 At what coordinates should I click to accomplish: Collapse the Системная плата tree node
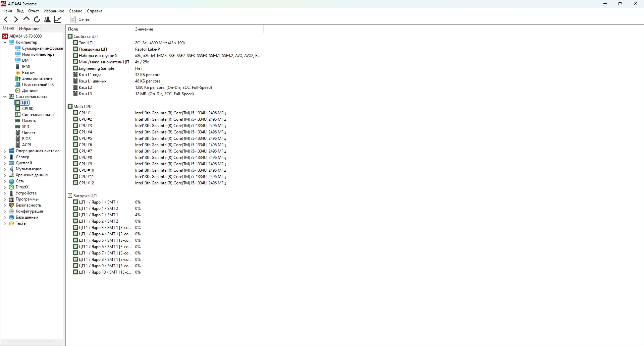(x=5, y=97)
